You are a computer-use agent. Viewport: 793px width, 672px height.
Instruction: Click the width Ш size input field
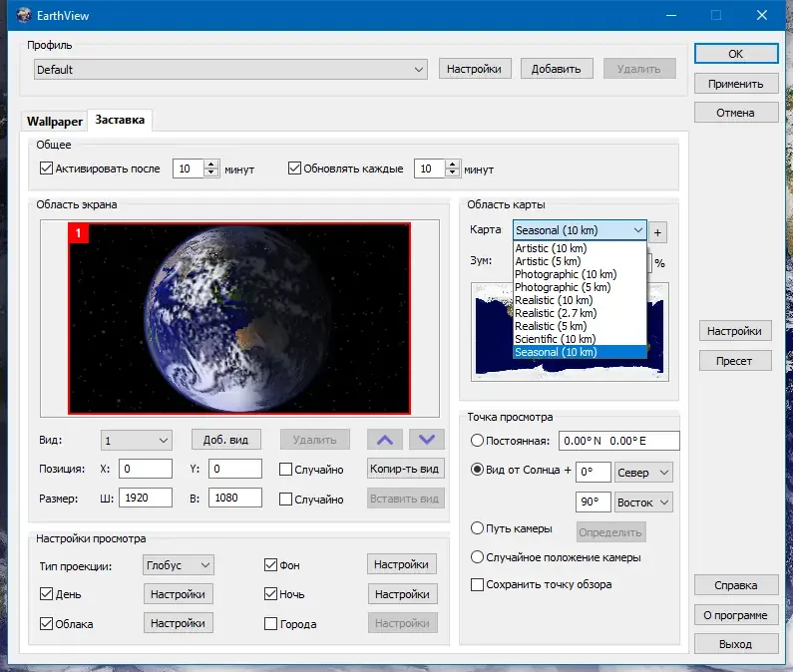145,498
